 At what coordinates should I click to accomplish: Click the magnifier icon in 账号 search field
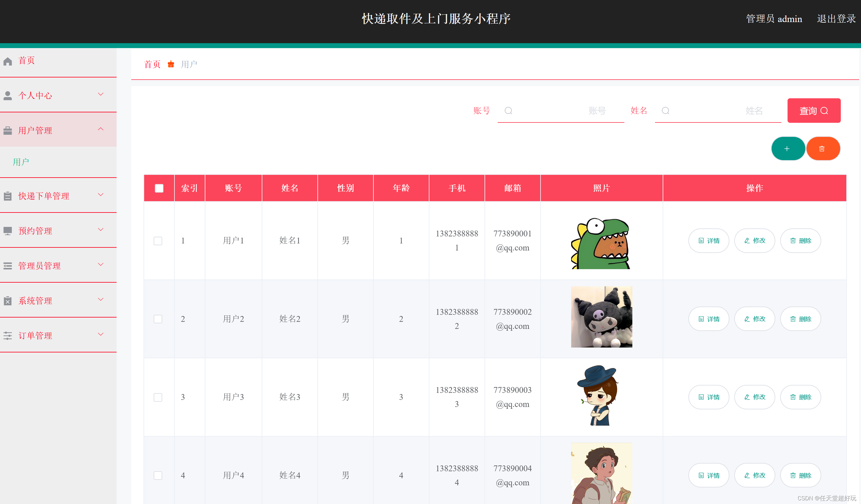click(508, 111)
